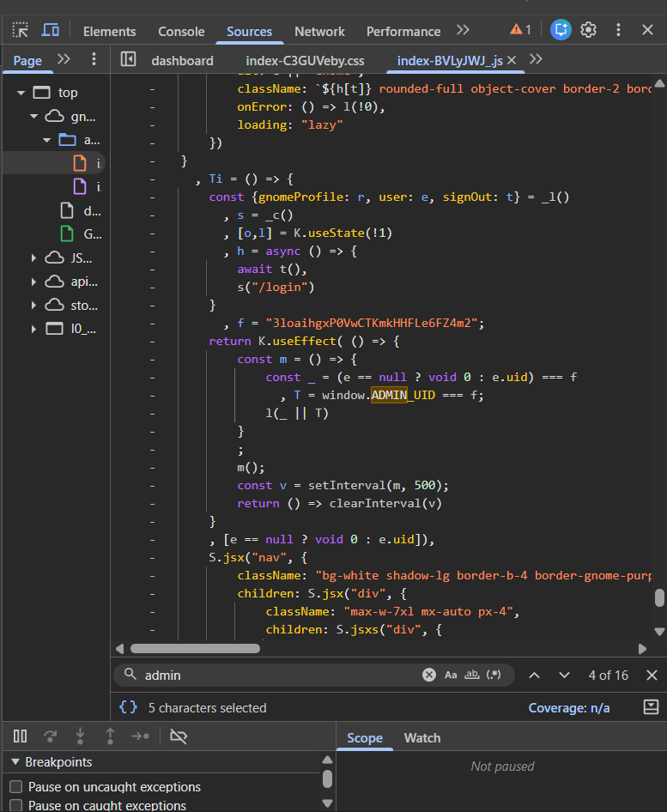Screen dimensions: 667x812
Task: Enable Pause on uncaught exceptions
Action: point(16,786)
